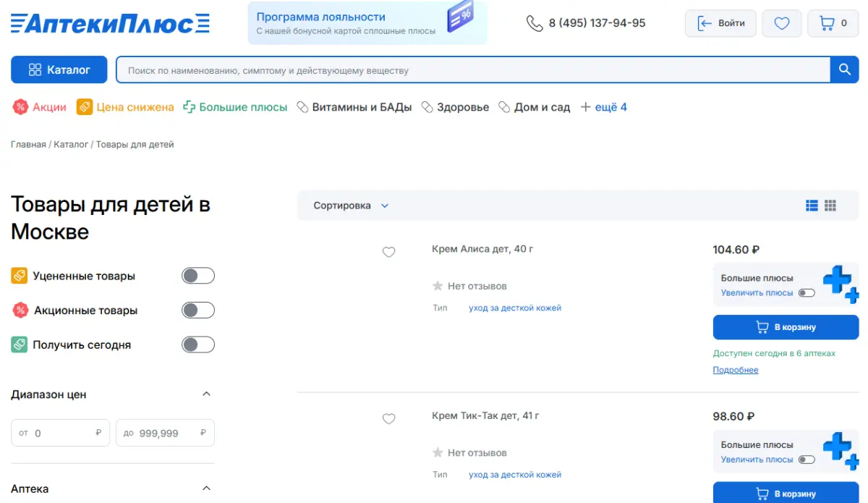
Task: Add Крем Тик-Так to cart
Action: point(786,493)
